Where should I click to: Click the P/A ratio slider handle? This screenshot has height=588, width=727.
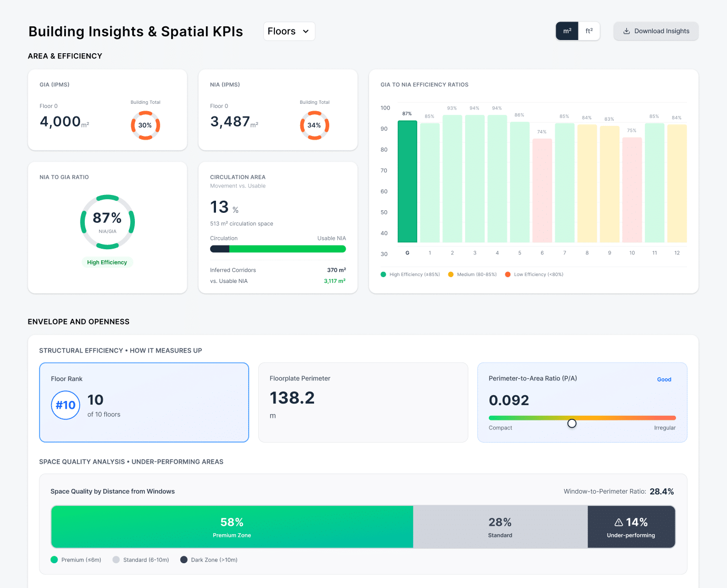tap(572, 424)
